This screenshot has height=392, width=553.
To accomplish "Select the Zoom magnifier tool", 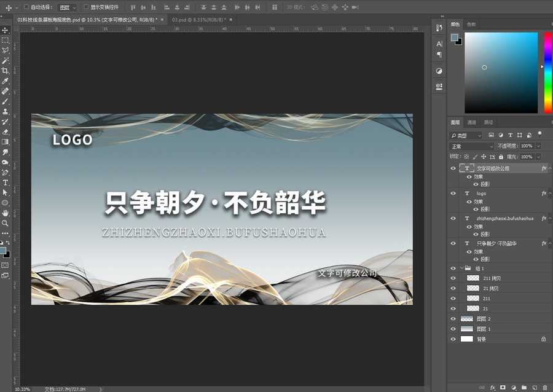I will pos(6,223).
